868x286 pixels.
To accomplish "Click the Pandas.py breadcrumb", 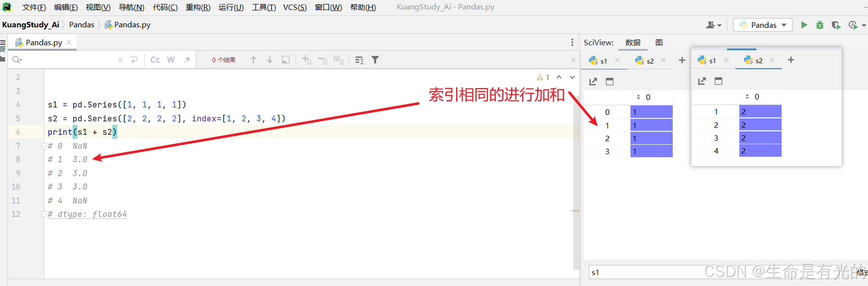I will pyautogui.click(x=127, y=25).
